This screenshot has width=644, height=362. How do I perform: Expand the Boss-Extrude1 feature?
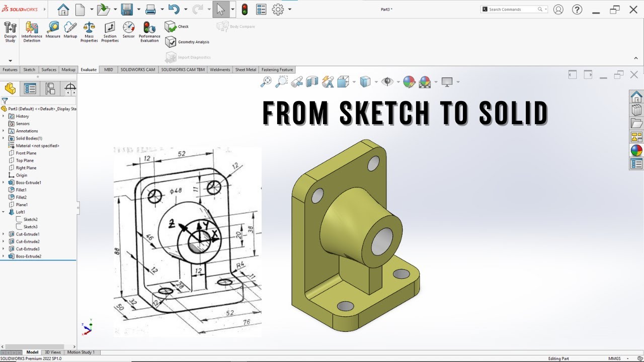(4, 183)
